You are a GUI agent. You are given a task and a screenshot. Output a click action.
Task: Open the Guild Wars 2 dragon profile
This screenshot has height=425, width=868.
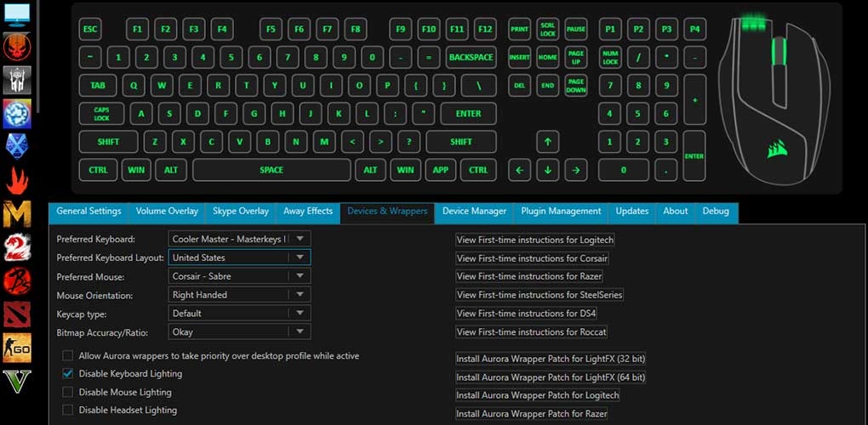pyautogui.click(x=17, y=247)
